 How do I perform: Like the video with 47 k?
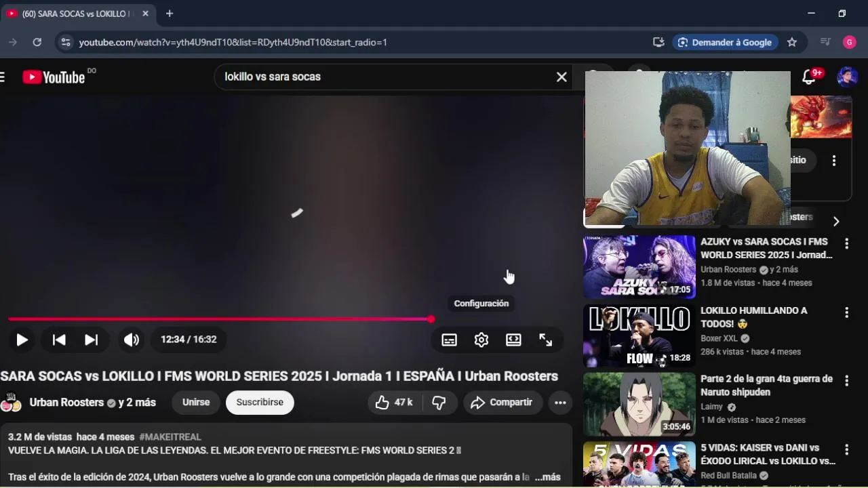tap(395, 403)
